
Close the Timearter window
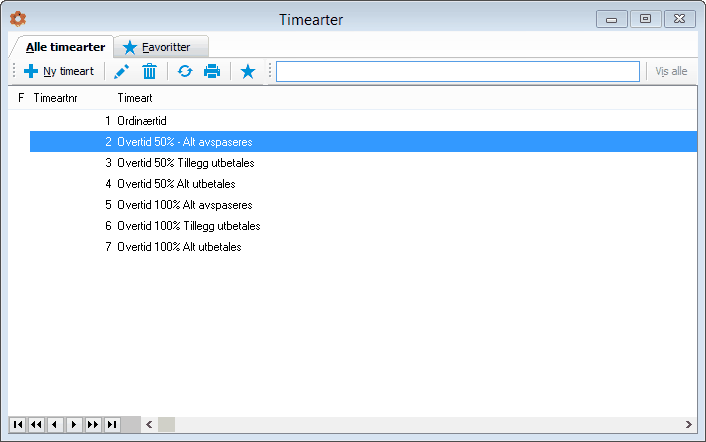tap(679, 19)
